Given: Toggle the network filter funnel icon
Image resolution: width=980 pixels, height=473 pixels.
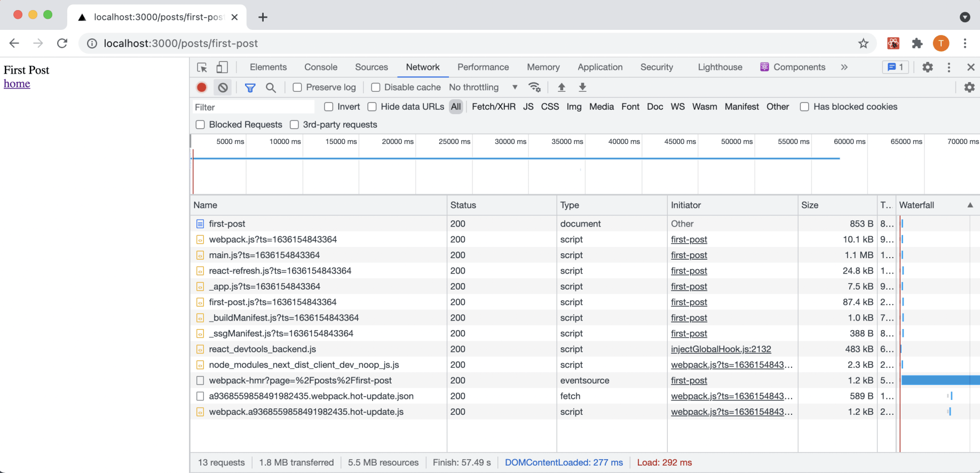Looking at the screenshot, I should tap(250, 87).
